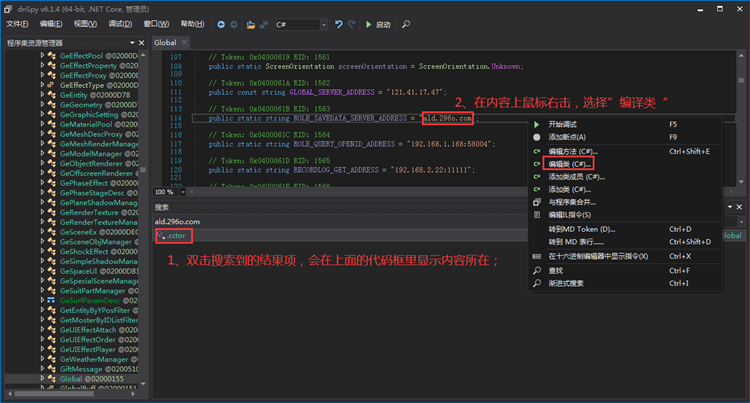750x403 pixels.
Task: Select Global class in assembly tree
Action: click(x=70, y=379)
